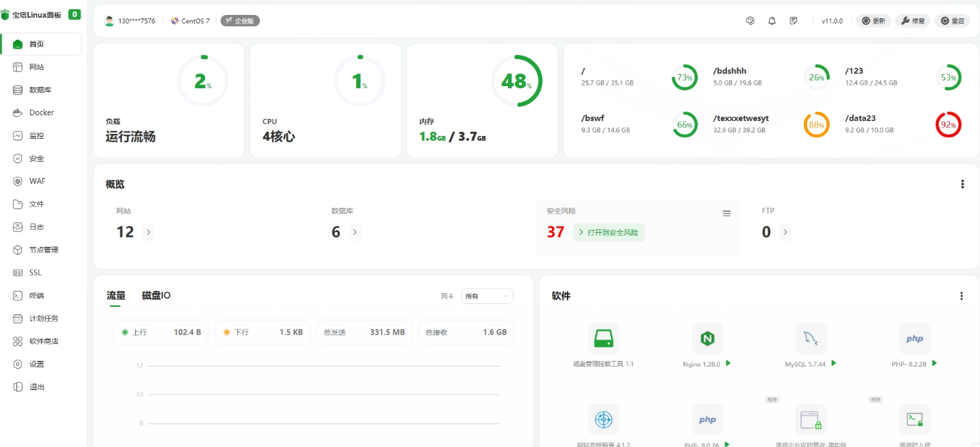Open the 网站 (Websites) sidebar page

41,67
